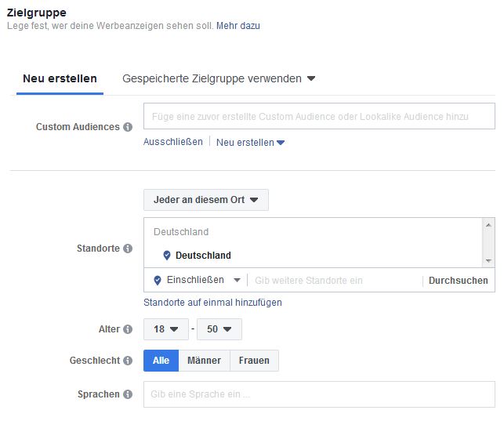Image resolution: width=504 pixels, height=421 pixels.
Task: Select Frauen gender option
Action: tap(253, 361)
